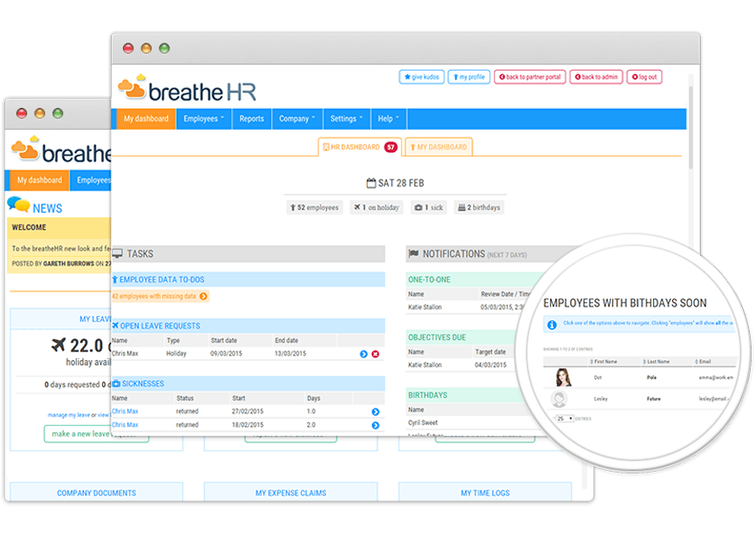Image resolution: width=756 pixels, height=553 pixels.
Task: Click the manage my leave link
Action: pos(69,415)
